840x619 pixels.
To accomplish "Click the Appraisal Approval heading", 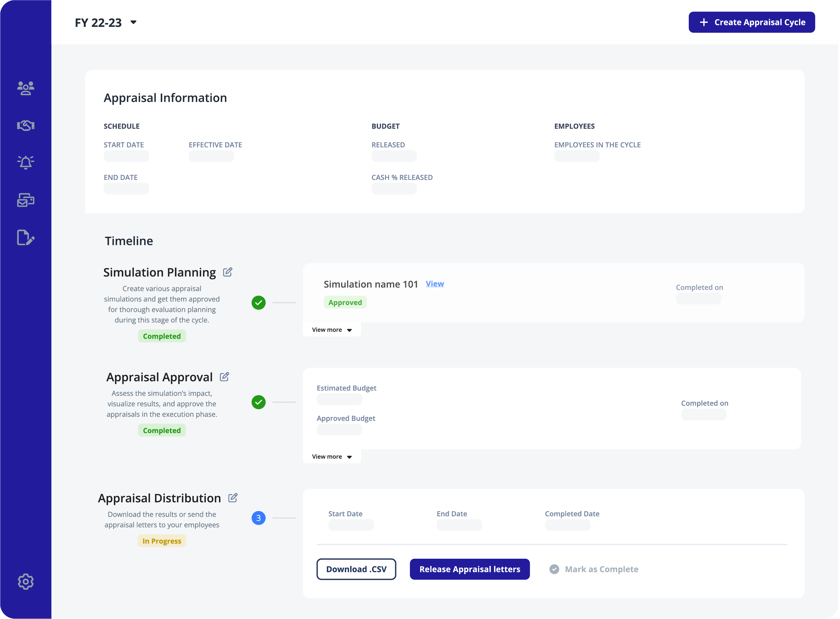I will tap(159, 377).
